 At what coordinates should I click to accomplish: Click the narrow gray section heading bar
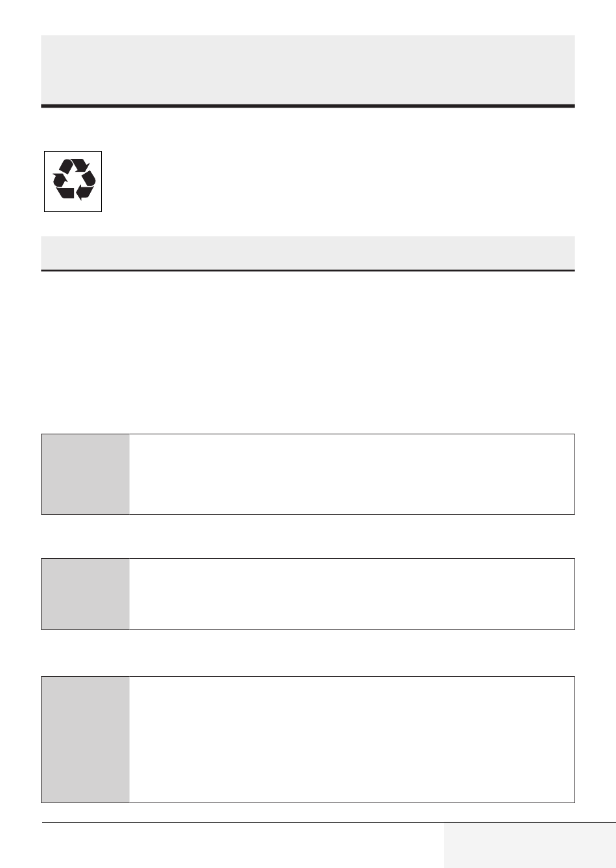point(307,252)
